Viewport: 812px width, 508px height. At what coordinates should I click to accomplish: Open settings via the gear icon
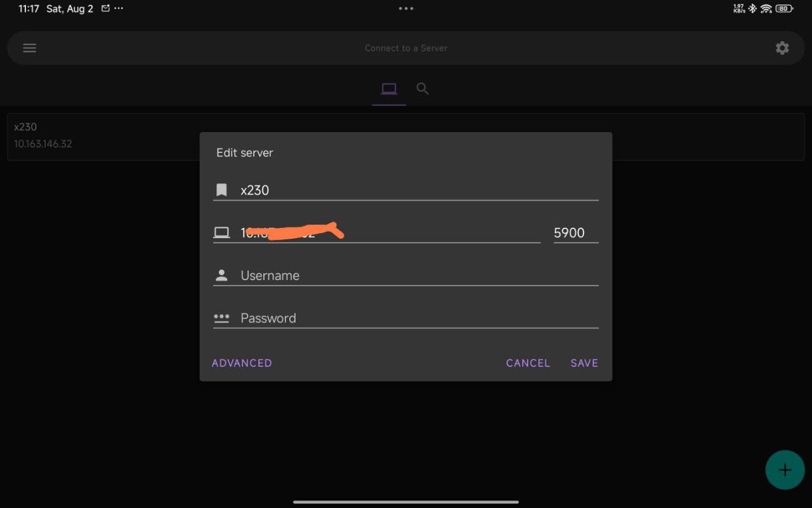782,48
